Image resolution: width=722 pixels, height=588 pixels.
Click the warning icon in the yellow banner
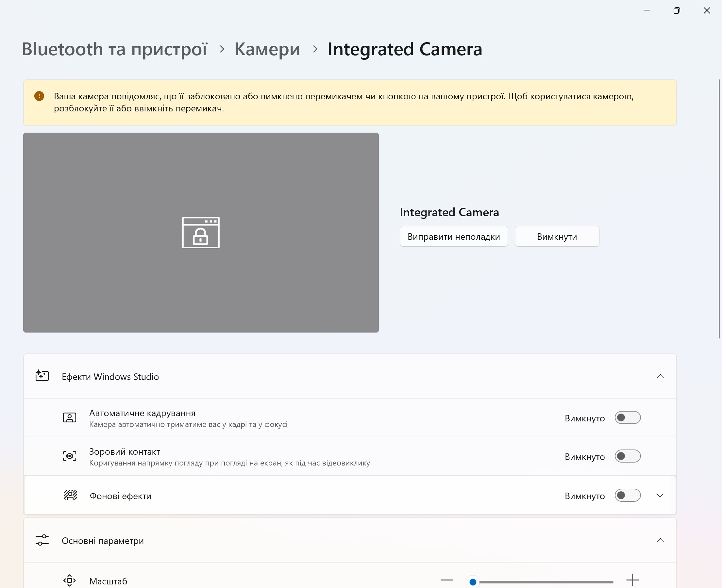point(39,96)
